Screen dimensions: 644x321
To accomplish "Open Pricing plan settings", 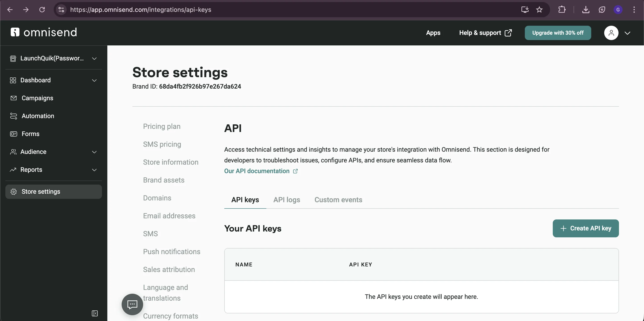I will coord(162,126).
